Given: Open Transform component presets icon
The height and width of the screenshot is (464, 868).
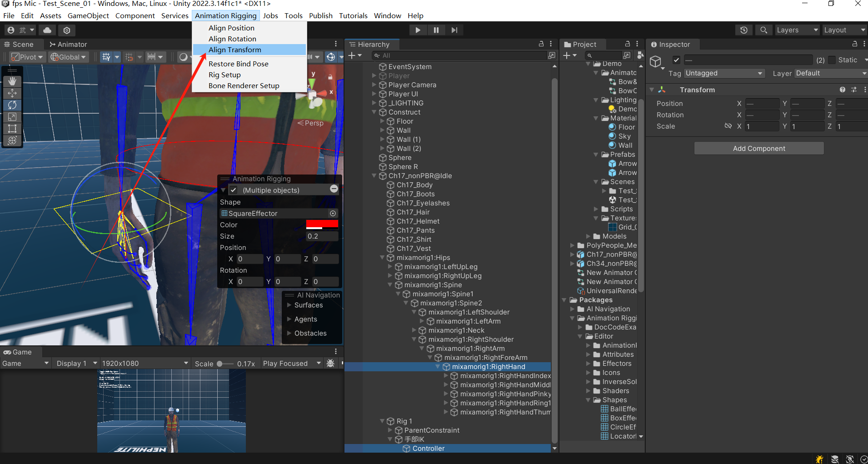Looking at the screenshot, I should (x=854, y=90).
